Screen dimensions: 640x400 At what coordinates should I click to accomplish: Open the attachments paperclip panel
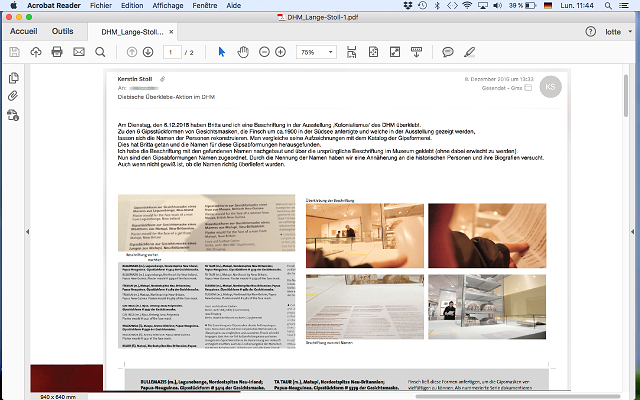pyautogui.click(x=13, y=96)
